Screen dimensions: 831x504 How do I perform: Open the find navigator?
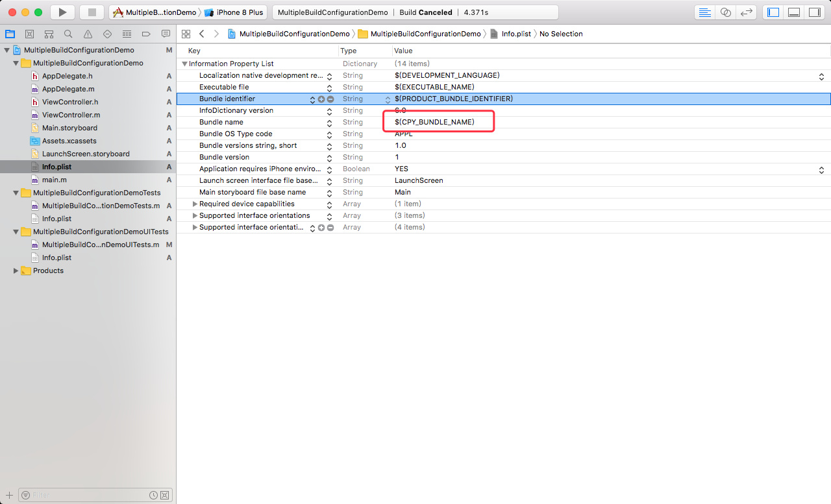coord(68,34)
